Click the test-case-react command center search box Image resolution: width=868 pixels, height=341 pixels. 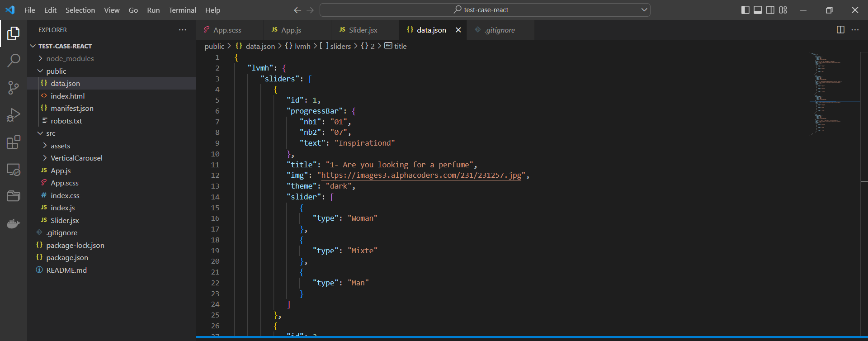[x=485, y=10]
